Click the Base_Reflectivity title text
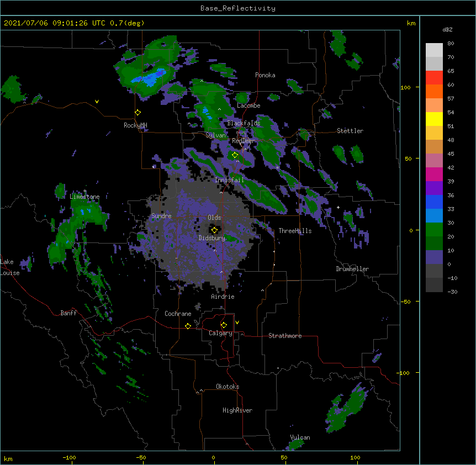 [x=238, y=8]
